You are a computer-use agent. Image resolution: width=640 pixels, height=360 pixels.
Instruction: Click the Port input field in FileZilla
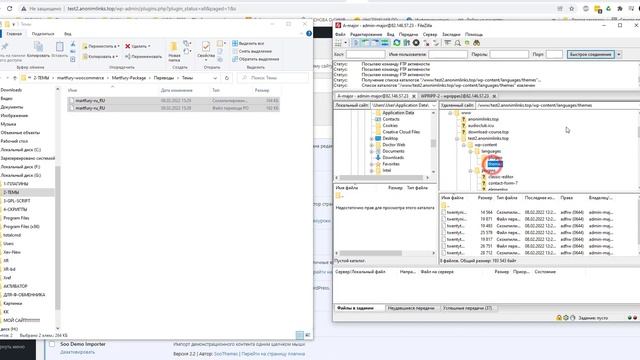tap(554, 54)
